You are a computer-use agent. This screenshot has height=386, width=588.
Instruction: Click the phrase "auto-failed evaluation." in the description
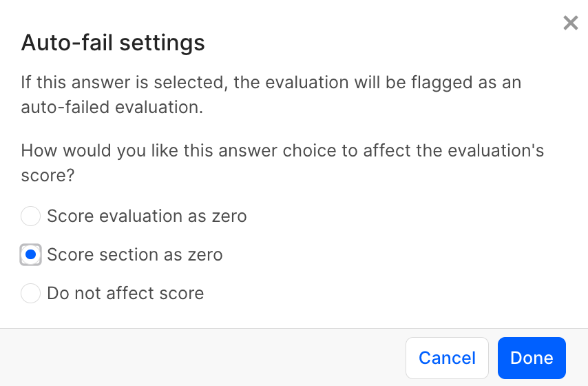click(x=112, y=108)
